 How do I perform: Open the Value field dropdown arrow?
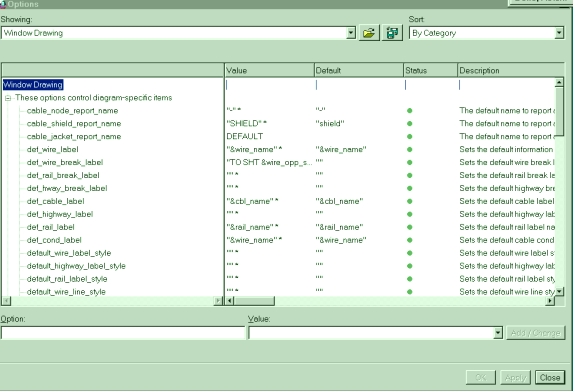[498, 333]
